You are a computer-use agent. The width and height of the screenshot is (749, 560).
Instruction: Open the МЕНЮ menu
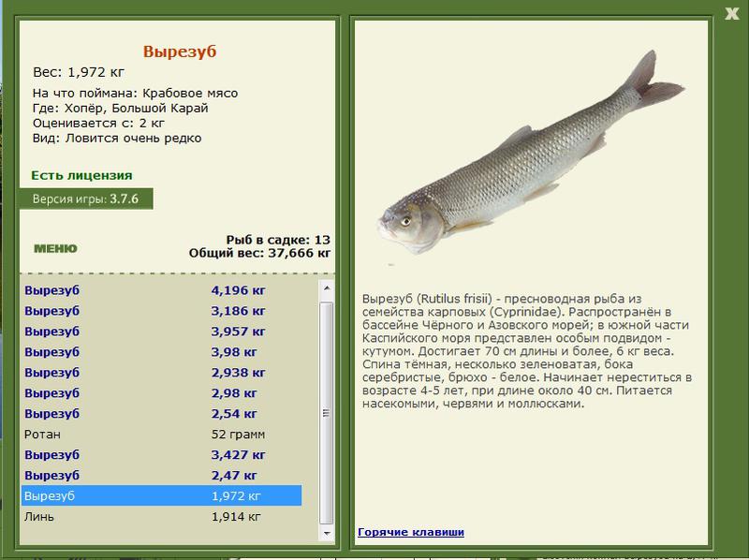(x=55, y=248)
